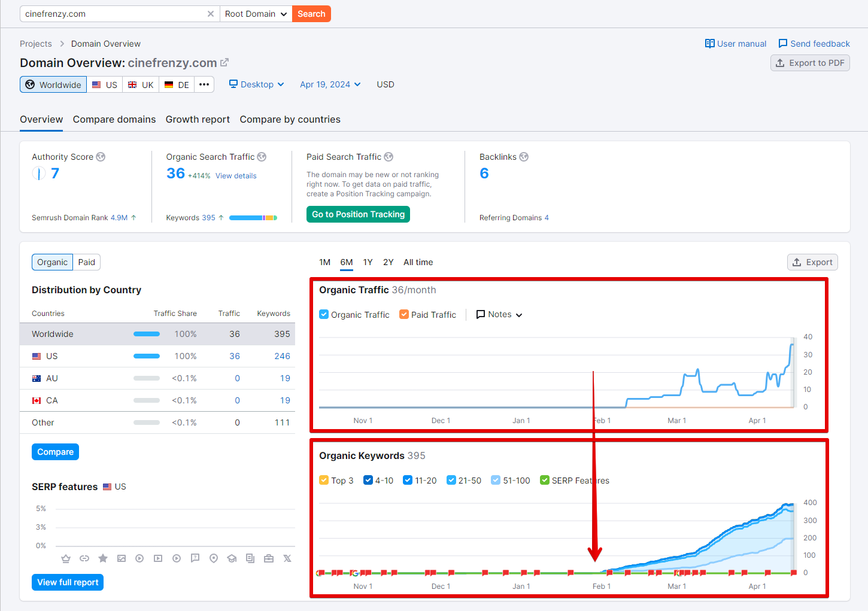Switch distribution view to Paid
The image size is (868, 611).
87,262
